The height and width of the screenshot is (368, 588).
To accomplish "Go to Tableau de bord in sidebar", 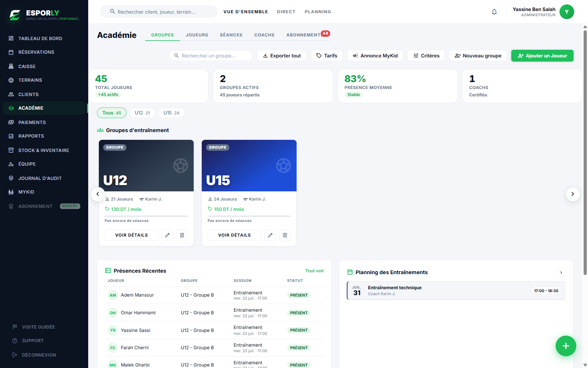I will coord(44,38).
